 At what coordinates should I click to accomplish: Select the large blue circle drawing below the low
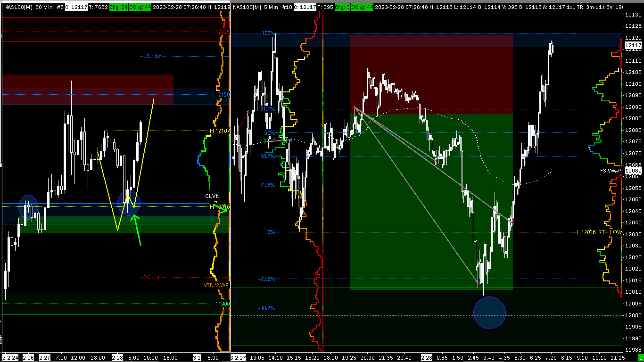coord(489,313)
